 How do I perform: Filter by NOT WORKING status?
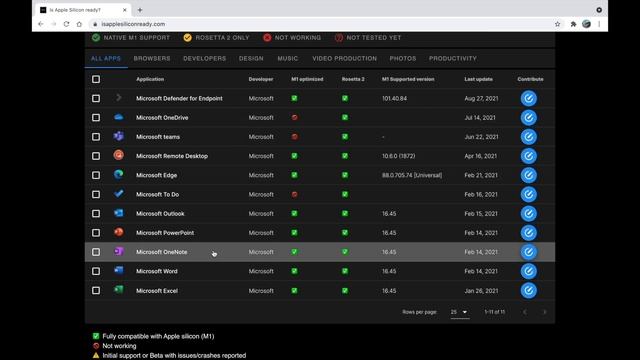click(292, 38)
